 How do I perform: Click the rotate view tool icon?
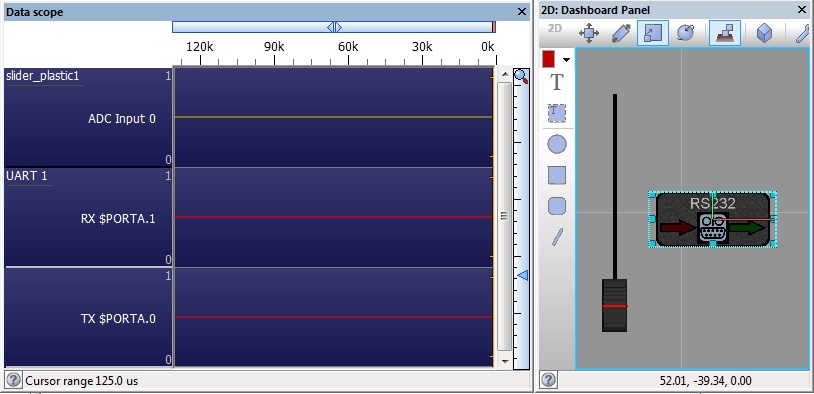coord(685,34)
